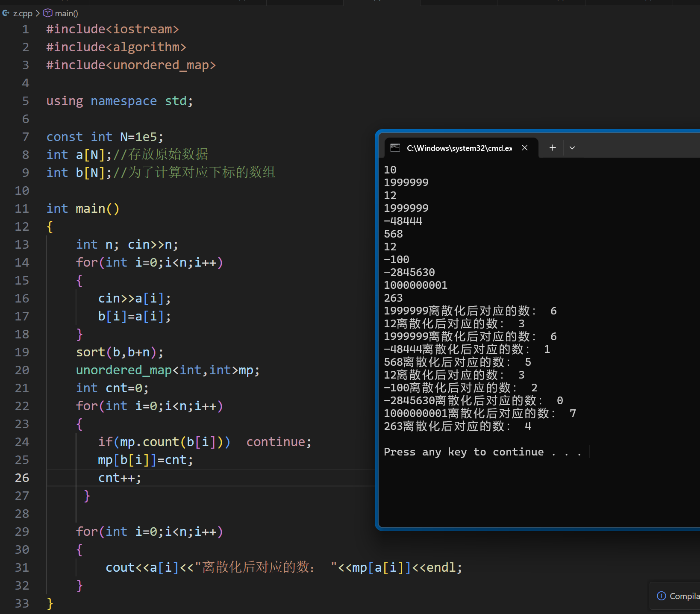The image size is (700, 614).
Task: Click the z.cpp file icon in breadcrumb
Action: click(x=6, y=13)
